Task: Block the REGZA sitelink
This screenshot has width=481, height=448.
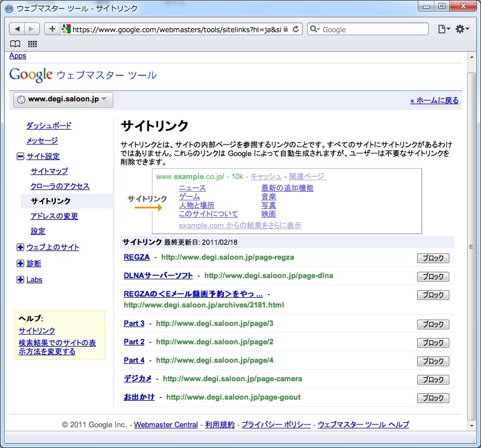Action: [x=433, y=258]
